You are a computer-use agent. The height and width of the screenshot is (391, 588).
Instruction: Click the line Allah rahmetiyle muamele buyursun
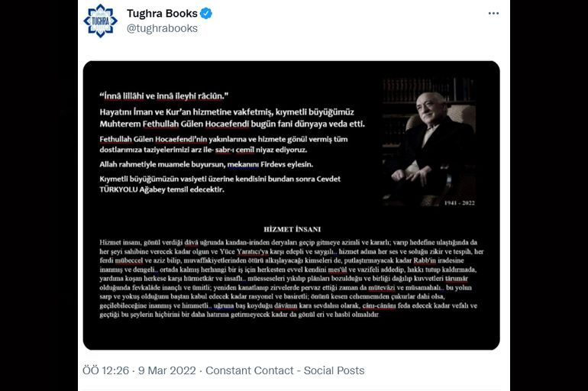pos(206,164)
